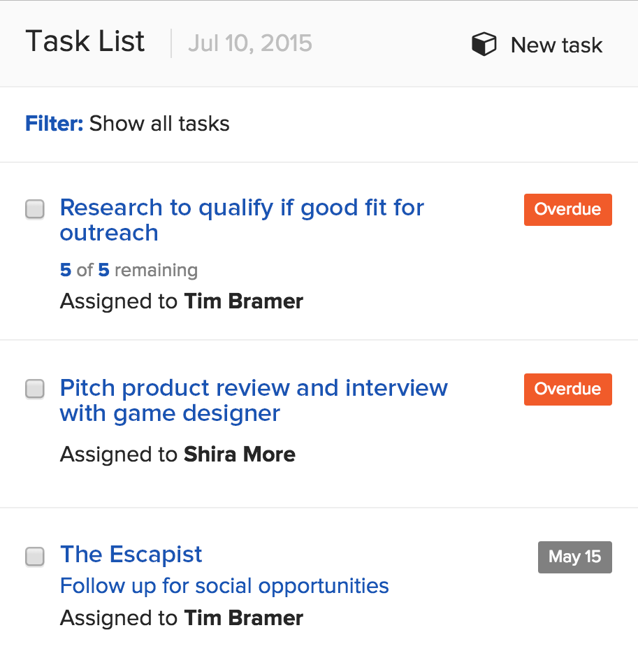Mark the Pitch product review task complete
This screenshot has width=638, height=672.
coord(35,389)
